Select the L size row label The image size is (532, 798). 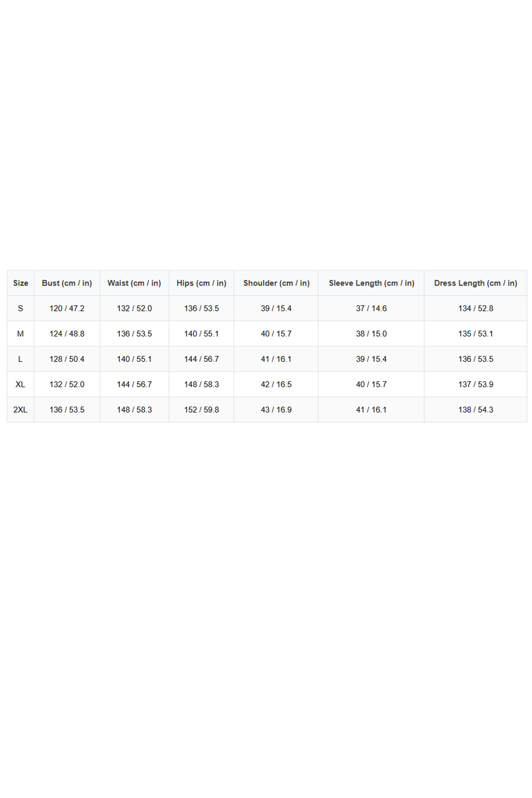(21, 359)
